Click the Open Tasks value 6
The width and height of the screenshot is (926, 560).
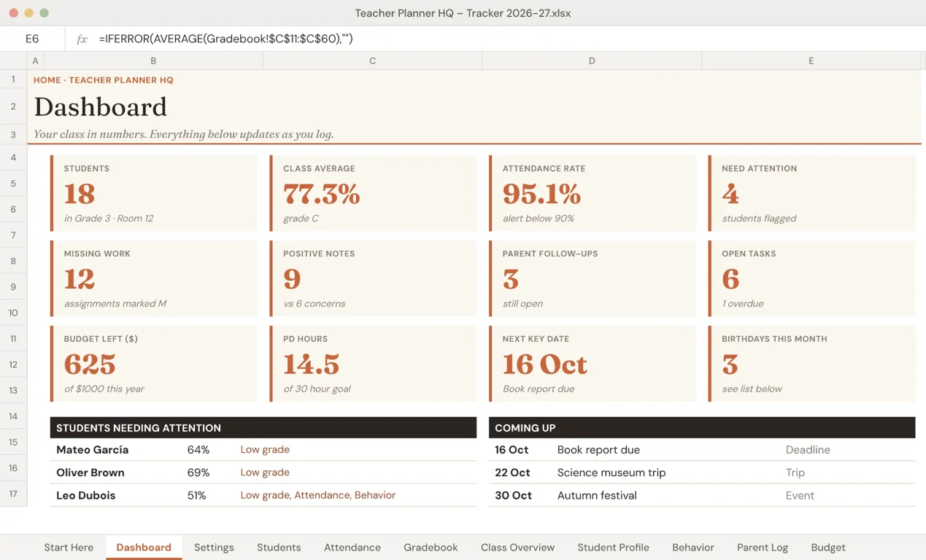pyautogui.click(x=730, y=279)
